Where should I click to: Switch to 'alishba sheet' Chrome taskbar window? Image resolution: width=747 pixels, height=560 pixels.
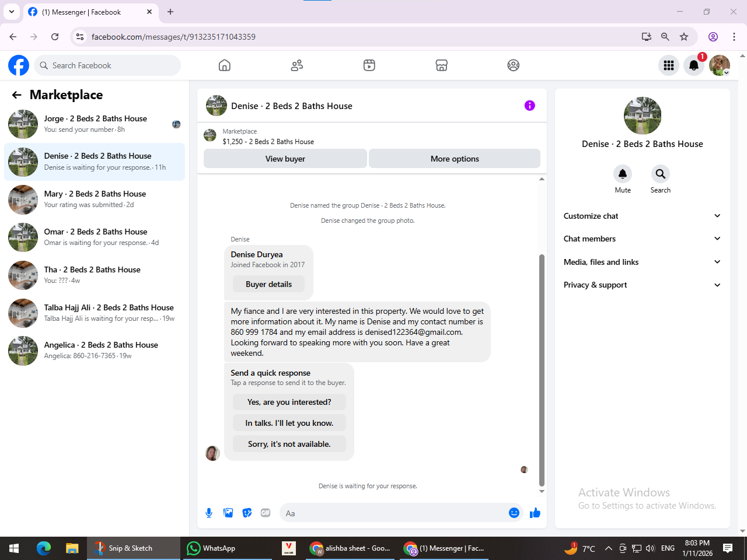point(350,548)
